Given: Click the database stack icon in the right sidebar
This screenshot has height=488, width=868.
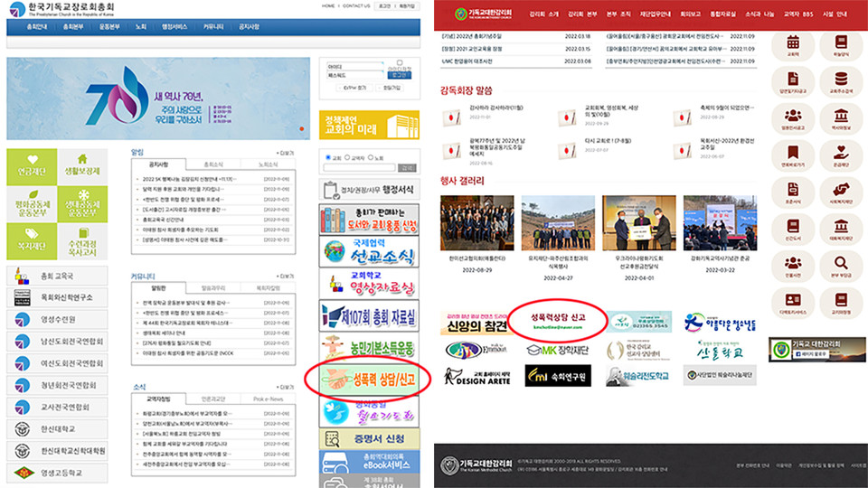Looking at the screenshot, I should pos(841,81).
